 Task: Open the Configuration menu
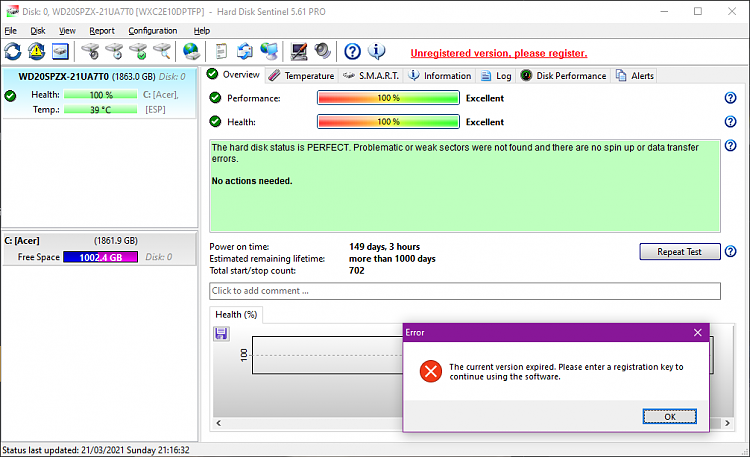(x=153, y=31)
